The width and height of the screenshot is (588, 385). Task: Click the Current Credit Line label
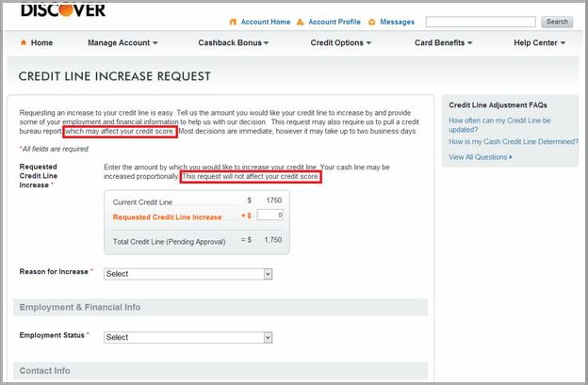(x=142, y=202)
